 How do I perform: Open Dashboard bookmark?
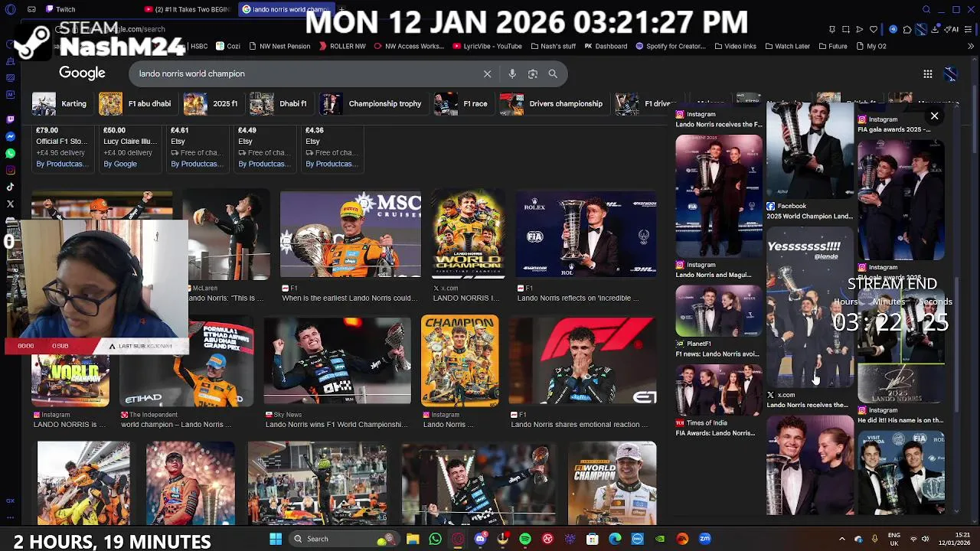click(606, 46)
